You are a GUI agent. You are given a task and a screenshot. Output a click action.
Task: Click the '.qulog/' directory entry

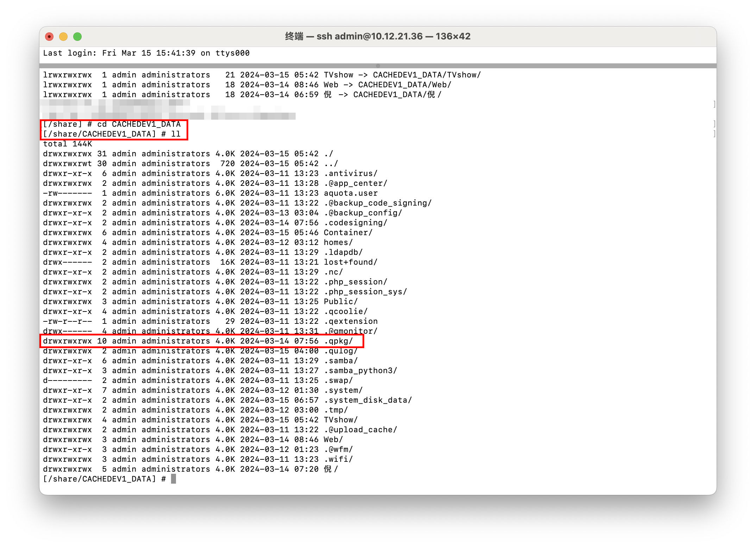point(341,351)
